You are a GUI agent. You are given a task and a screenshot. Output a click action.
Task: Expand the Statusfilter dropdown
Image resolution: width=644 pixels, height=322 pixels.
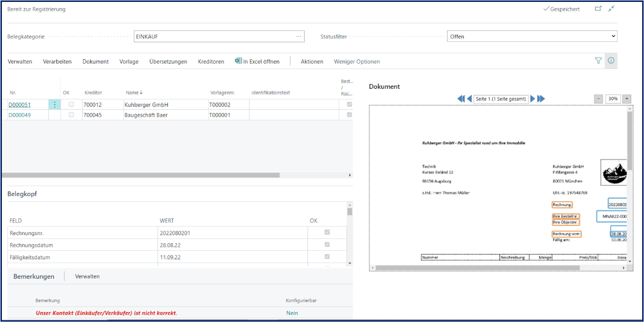(613, 37)
